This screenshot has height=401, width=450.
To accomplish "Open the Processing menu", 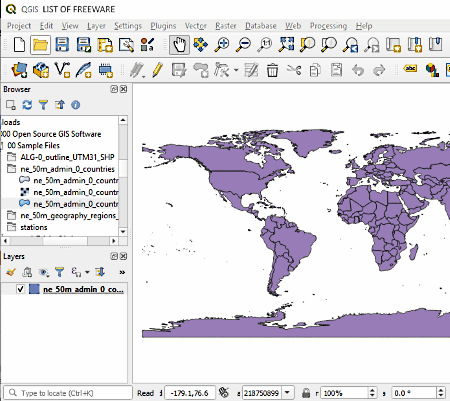I will [x=328, y=26].
